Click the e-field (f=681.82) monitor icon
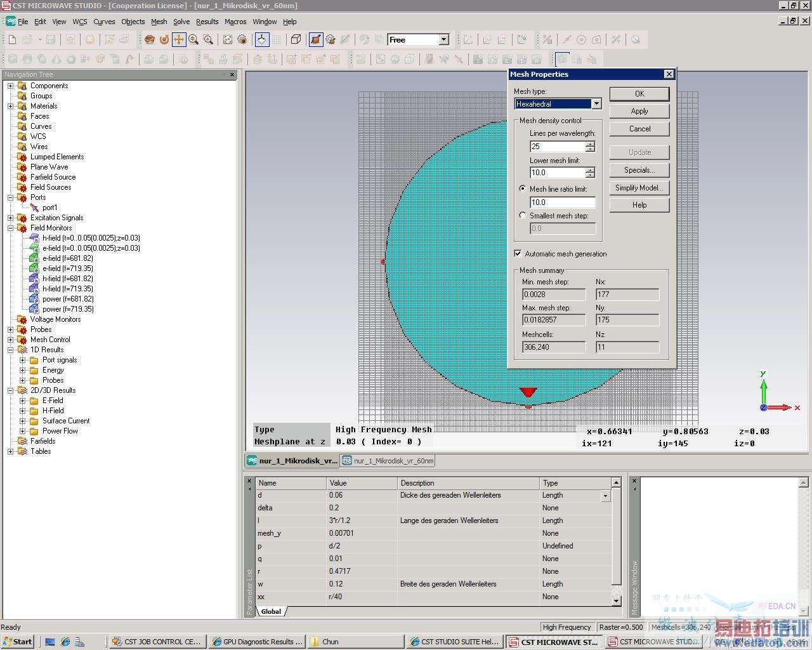 tap(34, 258)
